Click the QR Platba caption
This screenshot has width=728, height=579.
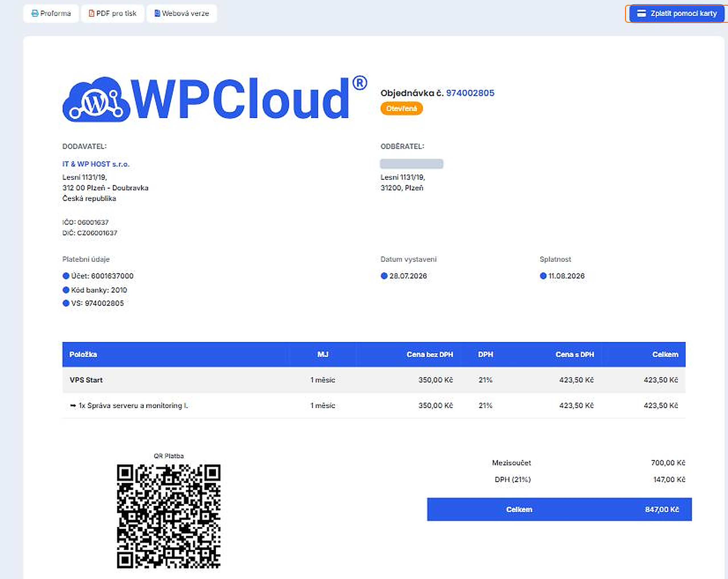point(169,456)
